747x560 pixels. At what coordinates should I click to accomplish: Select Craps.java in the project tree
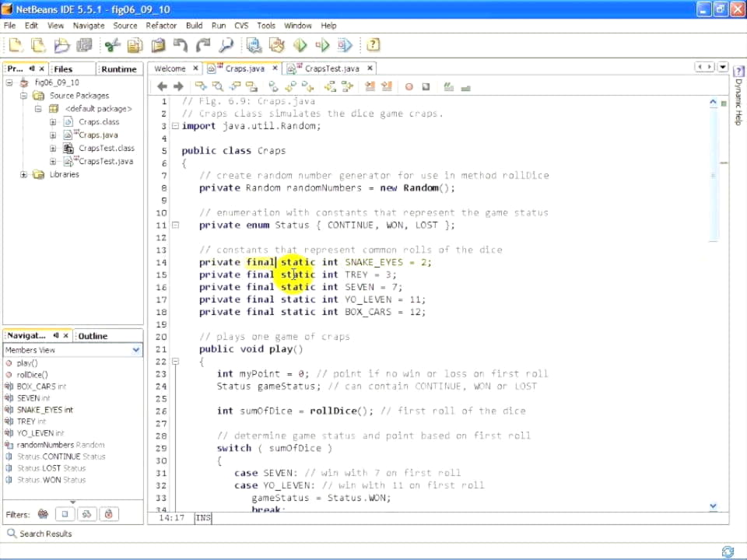point(98,135)
